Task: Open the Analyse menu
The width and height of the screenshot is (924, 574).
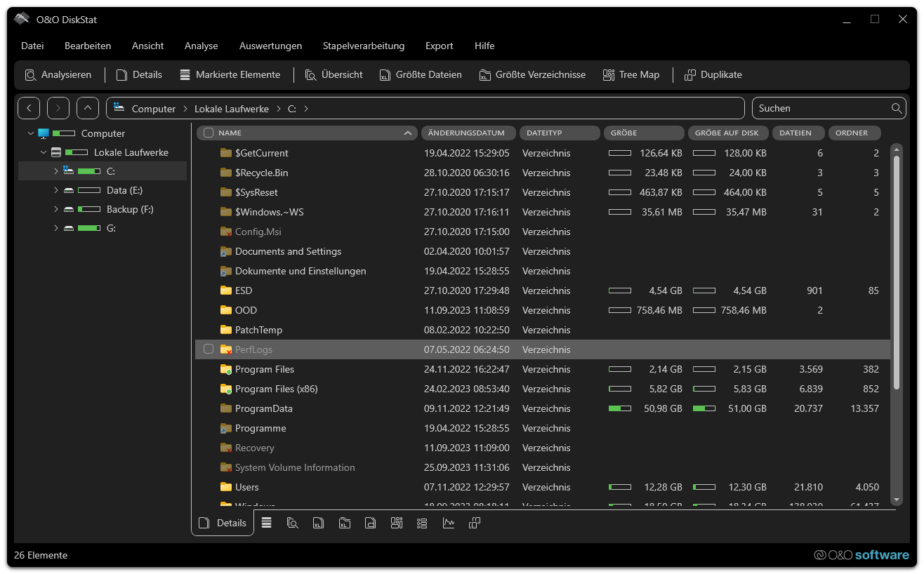Action: tap(202, 46)
